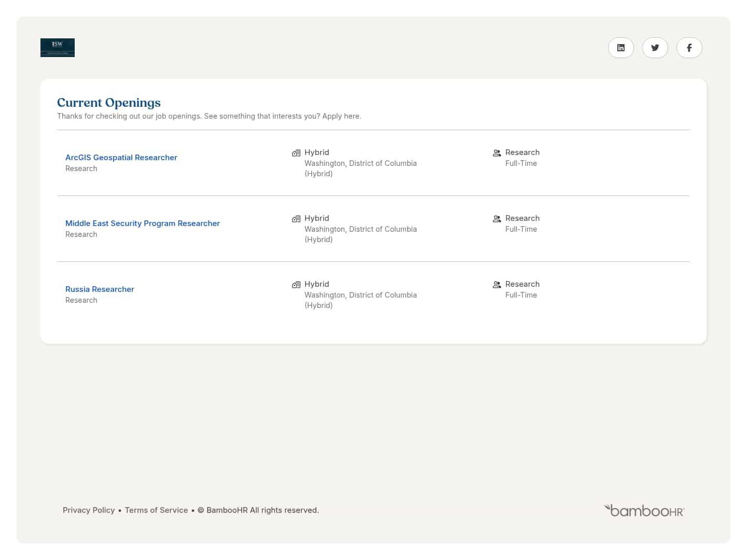Click the building icon beside ArcGIS Geospatial Researcher
Image resolution: width=747 pixels, height=560 pixels.
(296, 152)
